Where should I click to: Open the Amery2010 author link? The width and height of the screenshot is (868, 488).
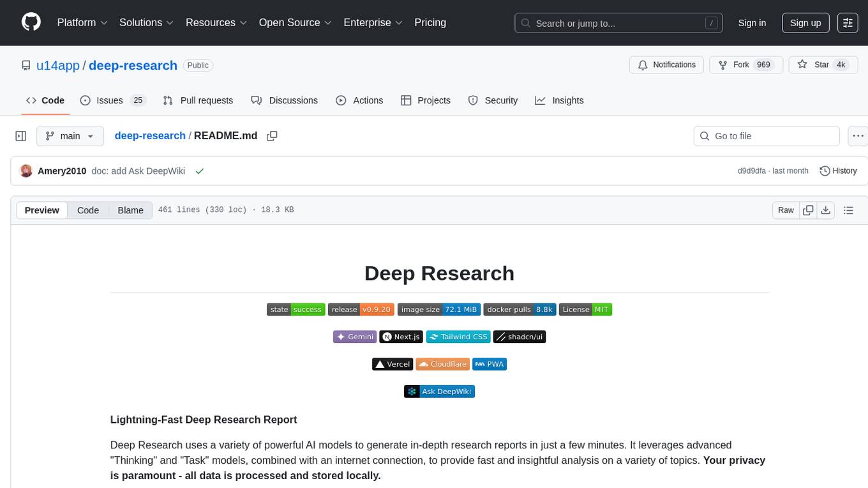62,171
